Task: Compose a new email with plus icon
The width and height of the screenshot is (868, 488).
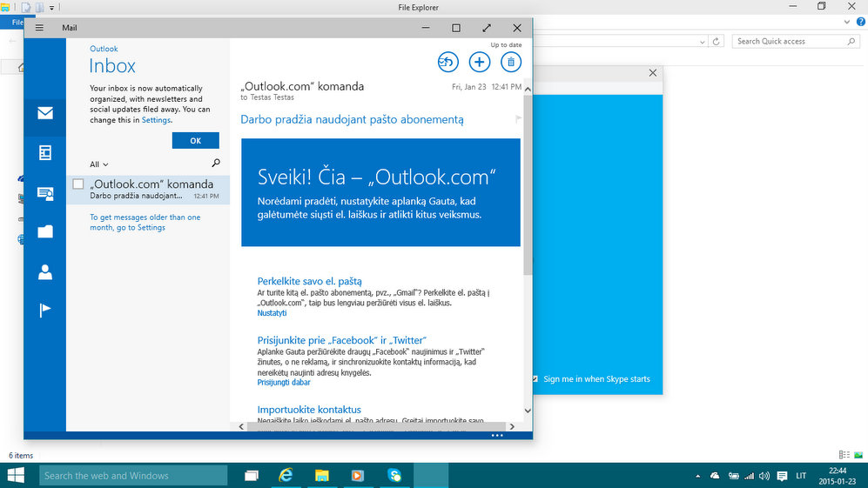Action: pos(479,62)
